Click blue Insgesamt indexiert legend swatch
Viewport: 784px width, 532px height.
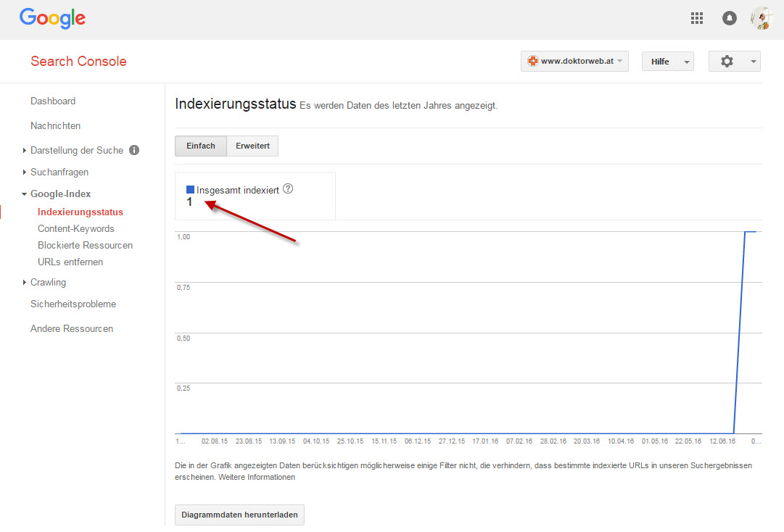click(190, 189)
